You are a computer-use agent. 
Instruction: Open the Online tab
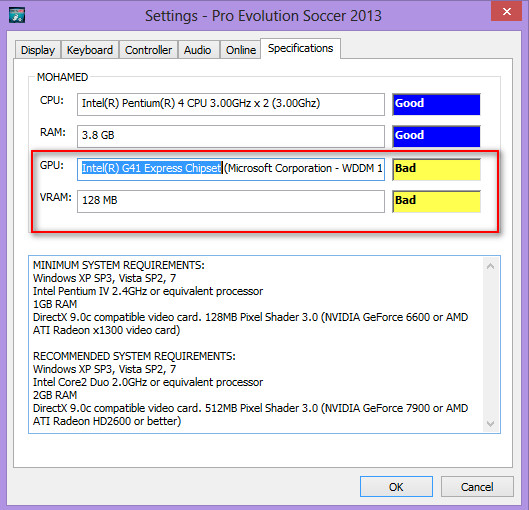point(241,50)
